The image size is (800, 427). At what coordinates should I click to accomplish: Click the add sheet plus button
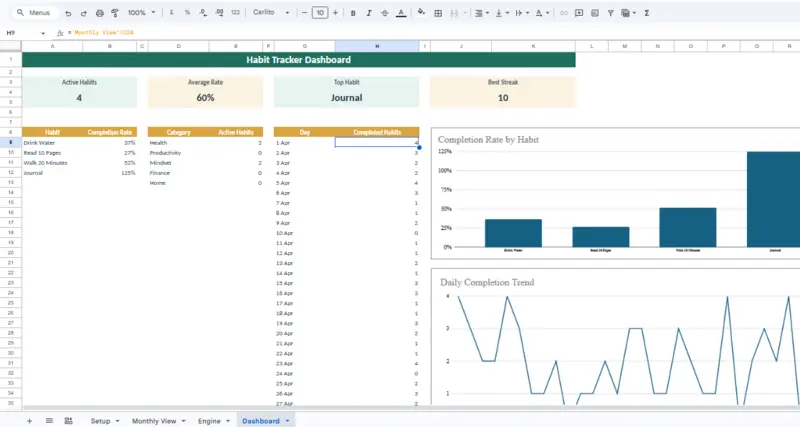[29, 421]
